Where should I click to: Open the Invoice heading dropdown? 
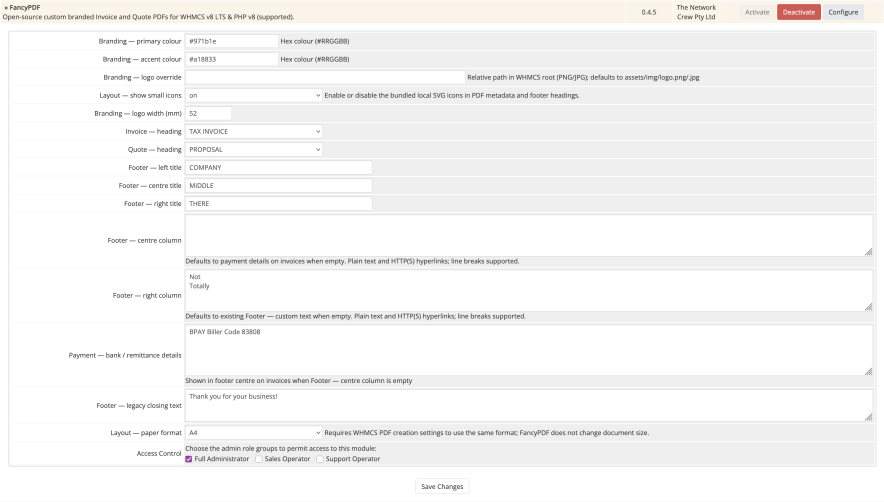[x=254, y=131]
